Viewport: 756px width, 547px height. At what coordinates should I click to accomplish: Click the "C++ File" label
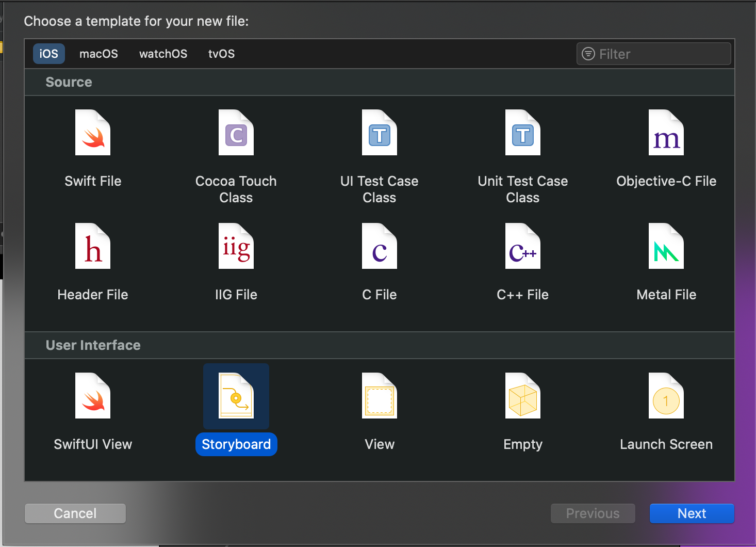click(523, 295)
